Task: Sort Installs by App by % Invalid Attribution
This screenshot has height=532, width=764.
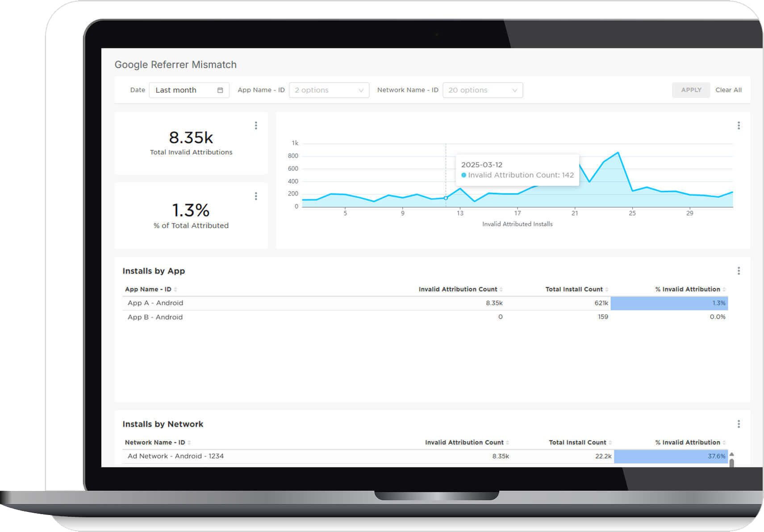Action: coord(724,290)
